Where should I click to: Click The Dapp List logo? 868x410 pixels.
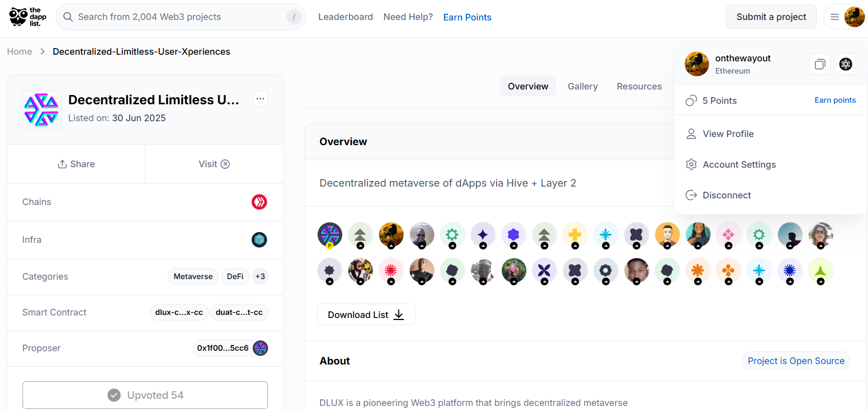coord(28,17)
